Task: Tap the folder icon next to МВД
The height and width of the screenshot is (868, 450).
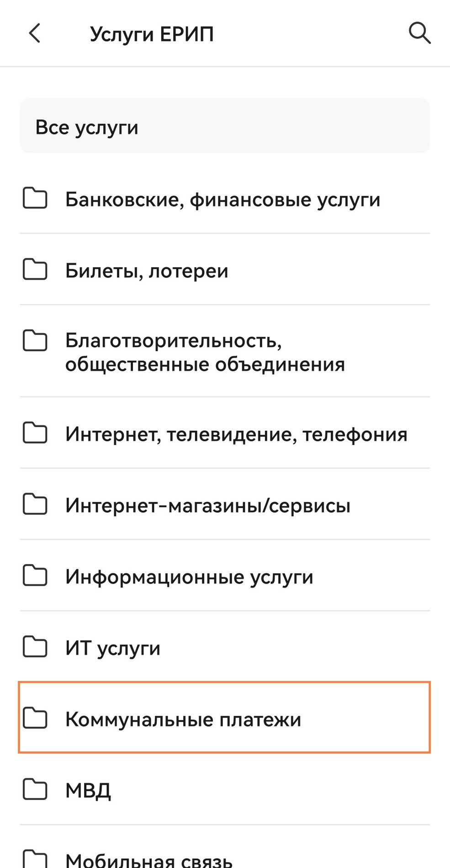Action: pyautogui.click(x=36, y=789)
